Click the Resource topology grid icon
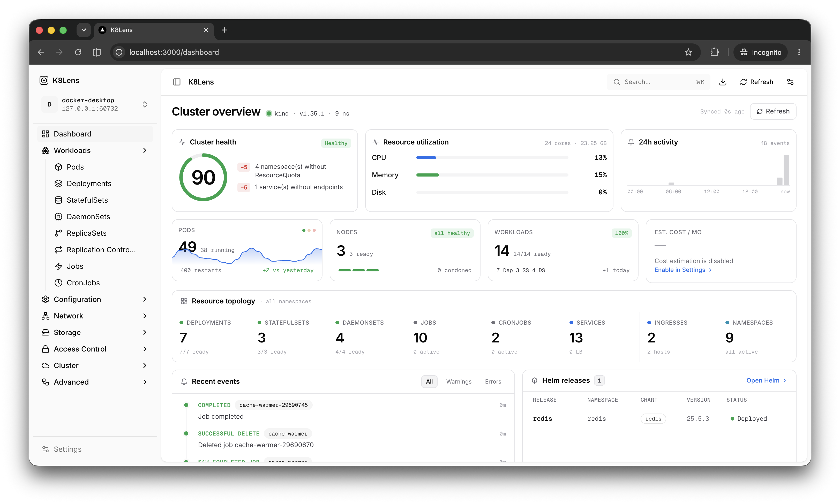The height and width of the screenshot is (504, 840). tap(184, 301)
